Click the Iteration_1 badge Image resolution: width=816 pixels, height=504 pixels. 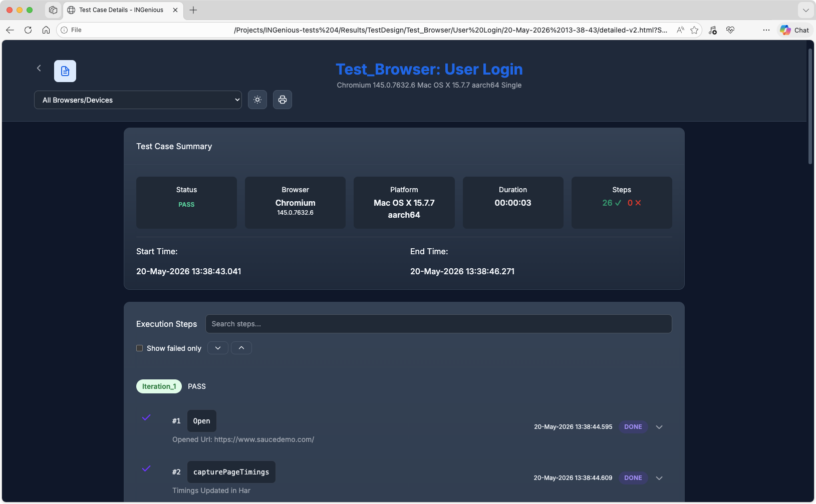[159, 386]
